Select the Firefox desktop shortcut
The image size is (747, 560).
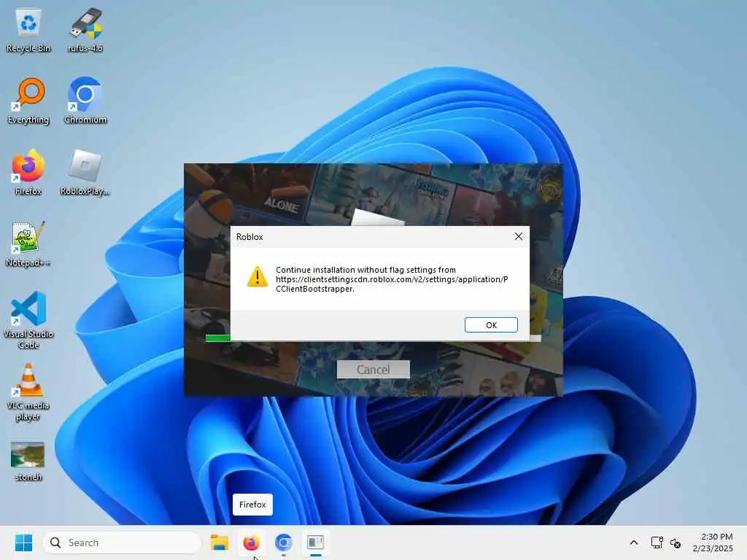click(28, 173)
